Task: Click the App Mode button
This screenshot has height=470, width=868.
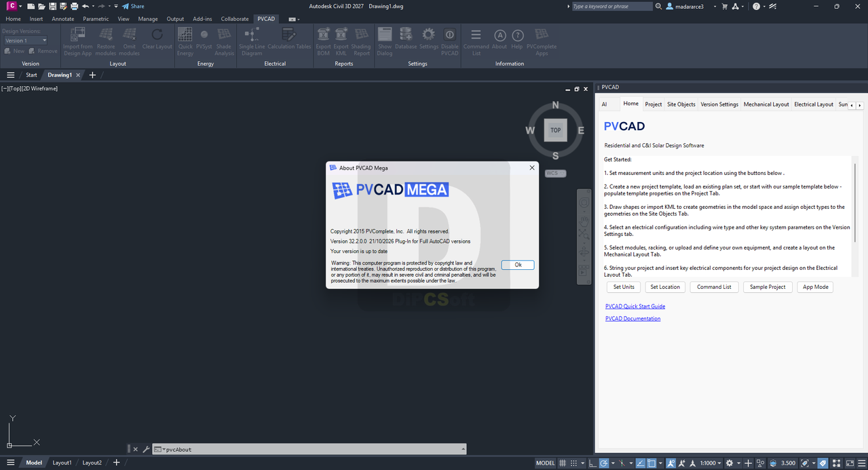Action: 815,287
